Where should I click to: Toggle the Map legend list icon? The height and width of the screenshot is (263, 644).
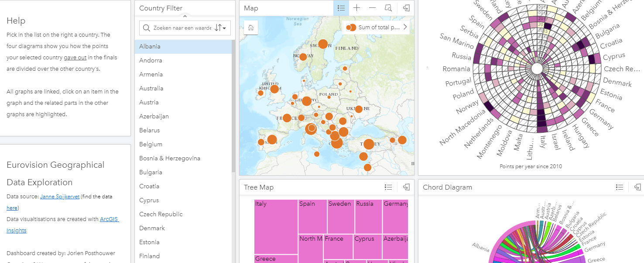(341, 8)
